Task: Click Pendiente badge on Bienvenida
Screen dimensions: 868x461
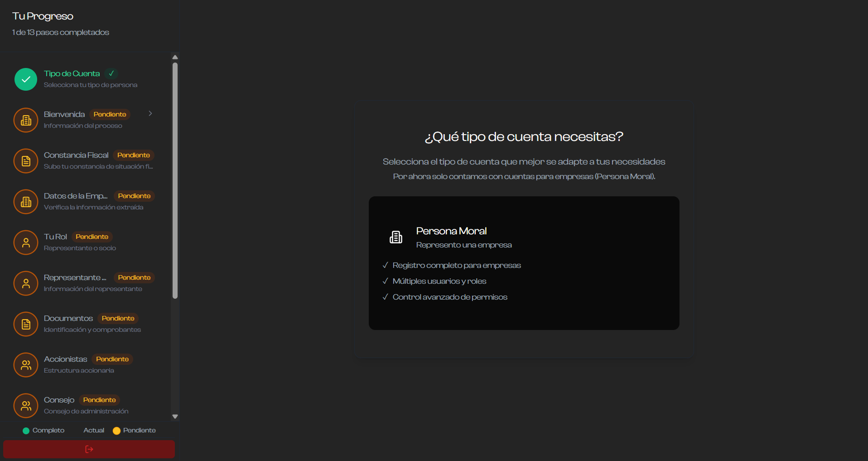Action: click(x=110, y=114)
